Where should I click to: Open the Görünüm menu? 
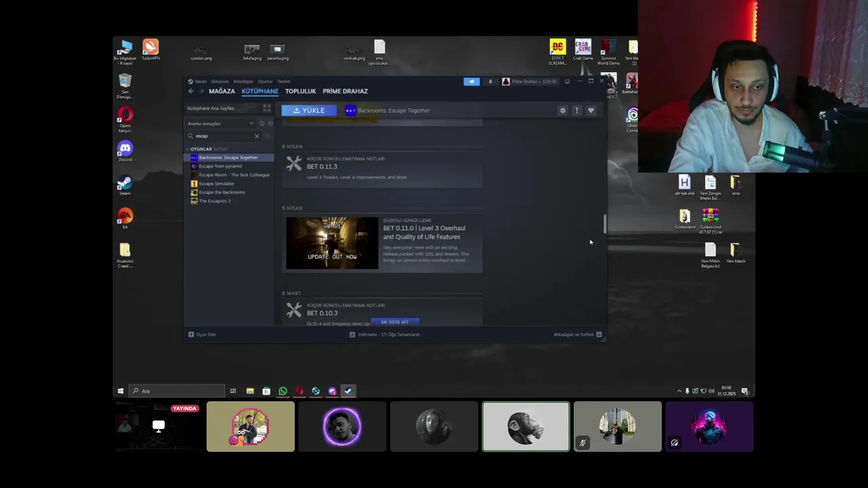pos(220,81)
